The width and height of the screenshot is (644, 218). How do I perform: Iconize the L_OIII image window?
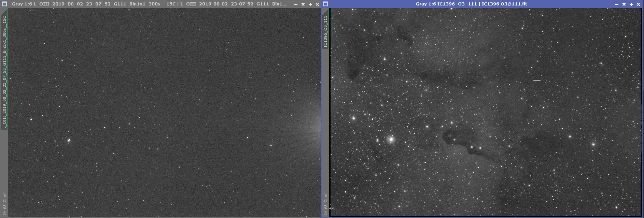[x=296, y=4]
